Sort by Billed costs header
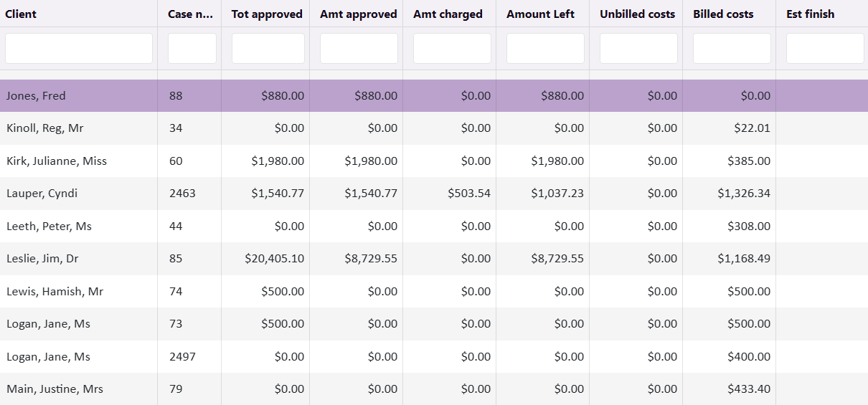 pos(723,14)
